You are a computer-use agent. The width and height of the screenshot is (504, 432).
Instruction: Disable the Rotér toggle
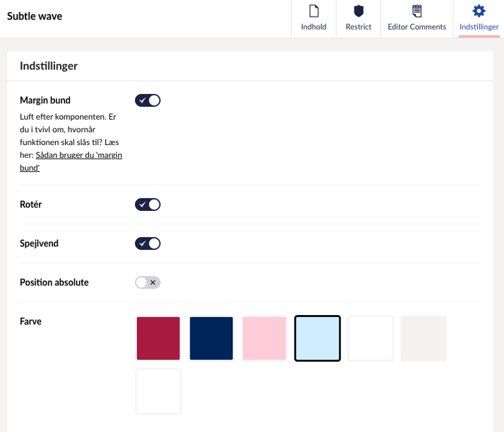(x=148, y=204)
